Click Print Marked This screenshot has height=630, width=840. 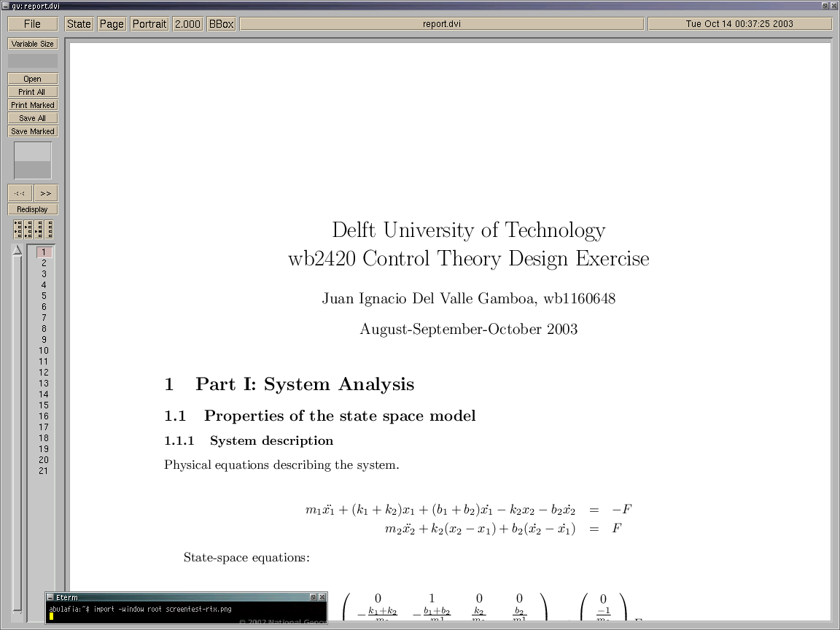tap(33, 105)
